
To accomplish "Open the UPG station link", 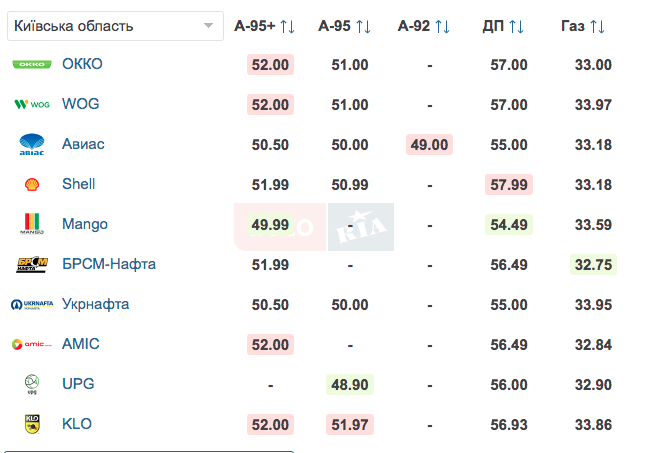I will pos(77,384).
